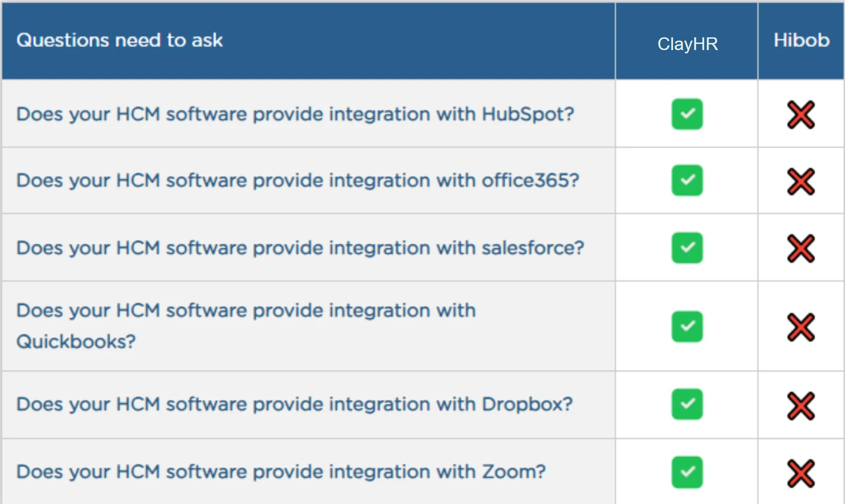The image size is (845, 504).
Task: Click the green checkmark for salesforce integration
Action: 687,248
